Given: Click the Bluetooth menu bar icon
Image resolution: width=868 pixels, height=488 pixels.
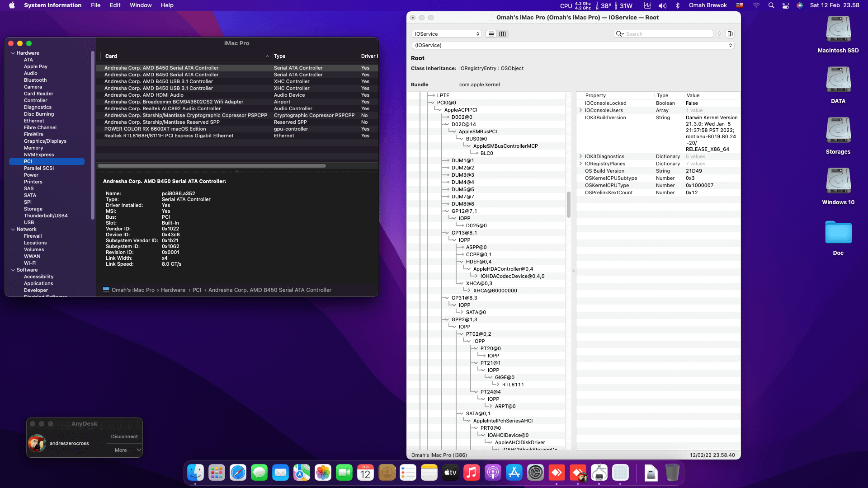Looking at the screenshot, I should point(678,5).
